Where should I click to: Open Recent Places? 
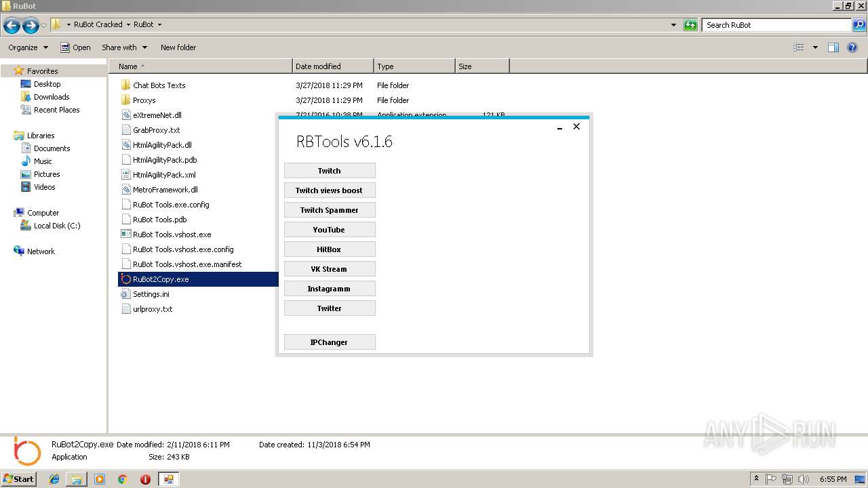tap(56, 110)
